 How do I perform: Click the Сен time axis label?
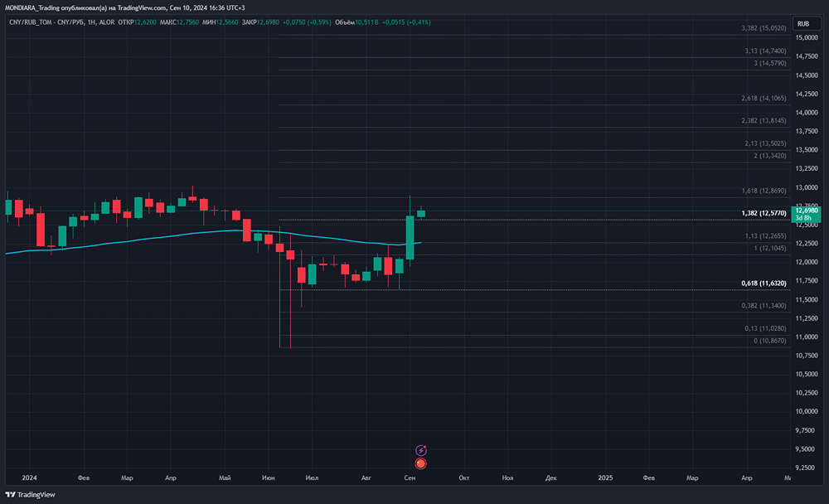[x=410, y=477]
